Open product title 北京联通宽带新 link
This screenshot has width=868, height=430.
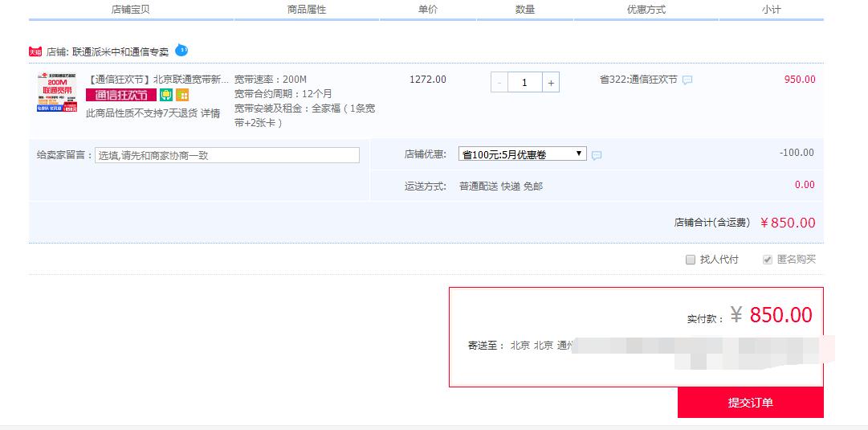coord(157,80)
